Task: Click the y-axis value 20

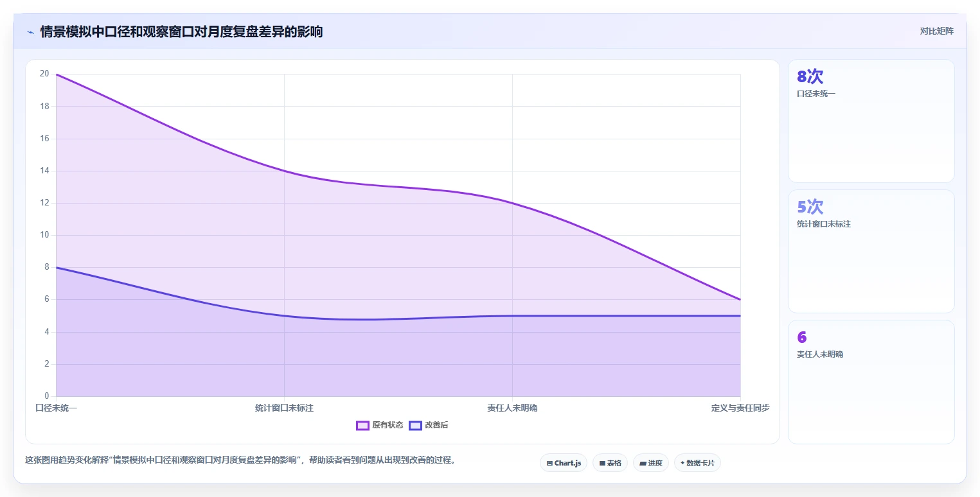Action: pos(44,74)
